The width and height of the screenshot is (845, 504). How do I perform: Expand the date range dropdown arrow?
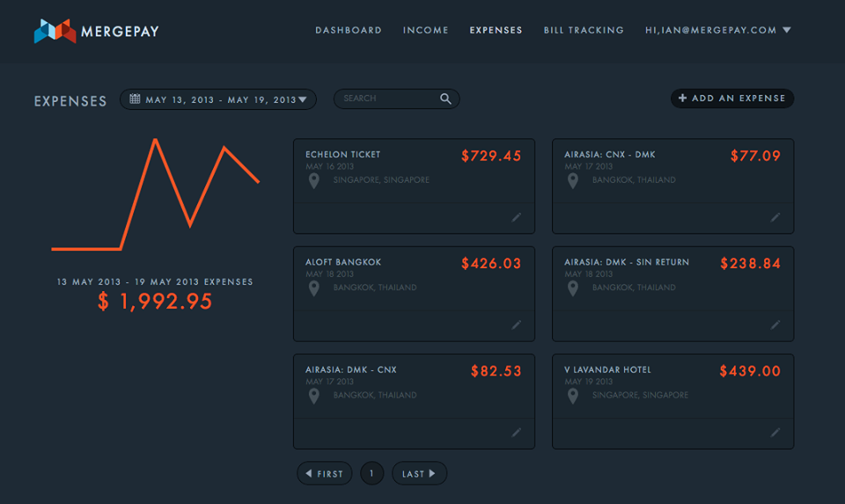coord(302,99)
